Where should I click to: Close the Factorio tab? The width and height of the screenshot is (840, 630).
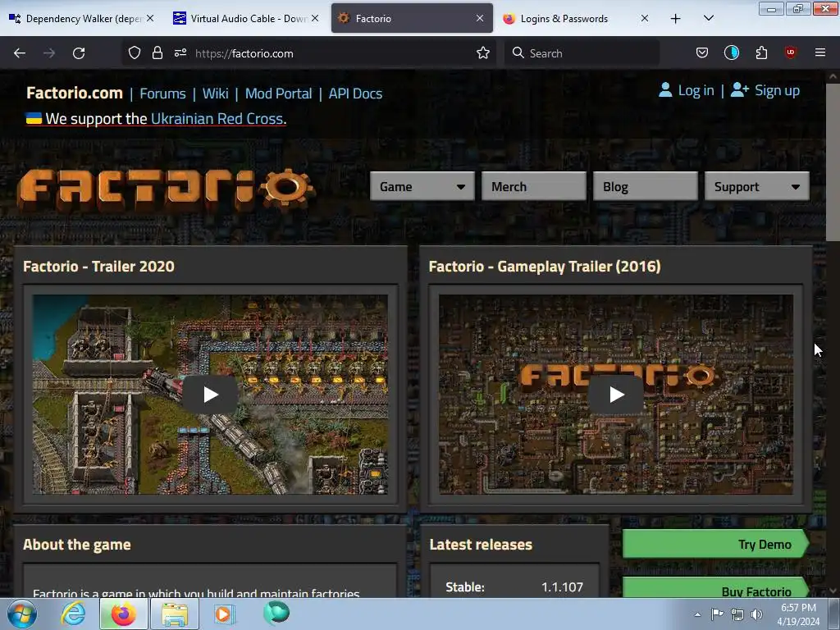click(x=479, y=18)
